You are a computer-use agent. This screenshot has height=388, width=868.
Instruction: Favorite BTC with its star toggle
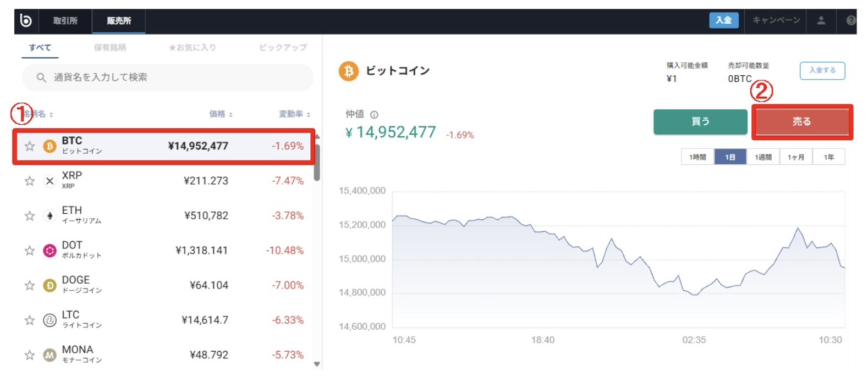[30, 146]
